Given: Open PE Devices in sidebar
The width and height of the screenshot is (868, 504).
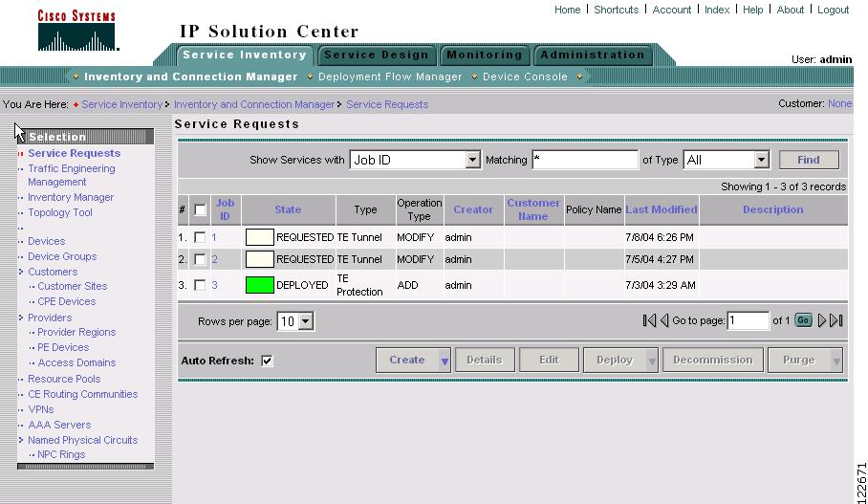Looking at the screenshot, I should click(x=63, y=347).
